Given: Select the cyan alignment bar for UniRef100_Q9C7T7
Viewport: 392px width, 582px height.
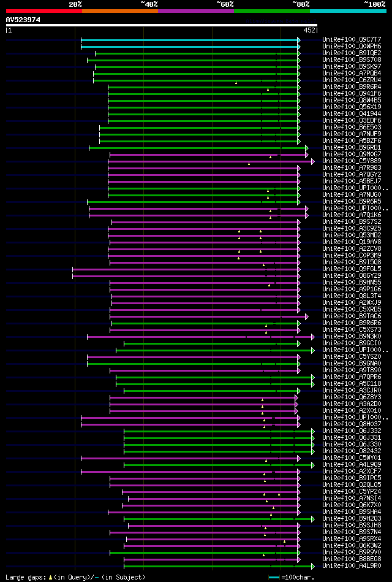Looking at the screenshot, I should pos(190,40).
